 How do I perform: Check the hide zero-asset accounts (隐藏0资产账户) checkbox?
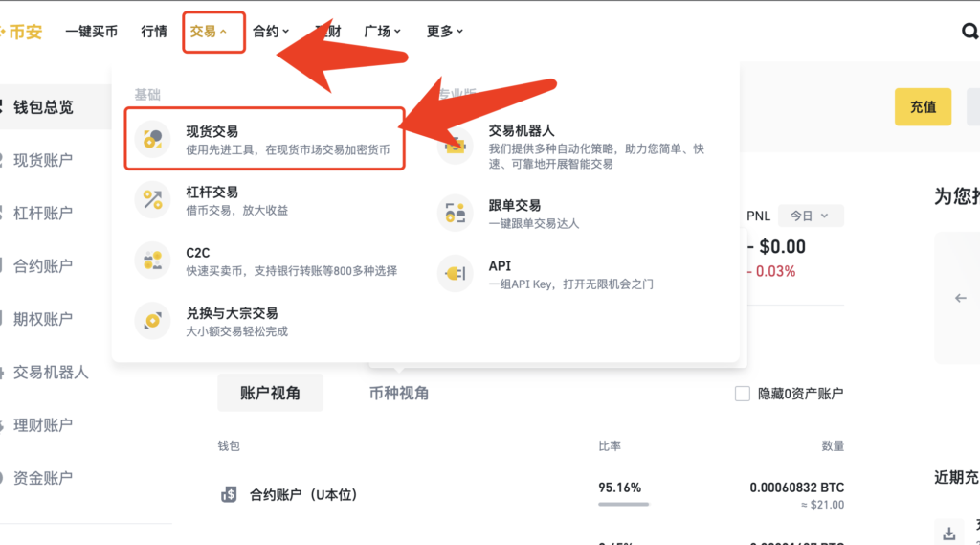click(x=742, y=394)
